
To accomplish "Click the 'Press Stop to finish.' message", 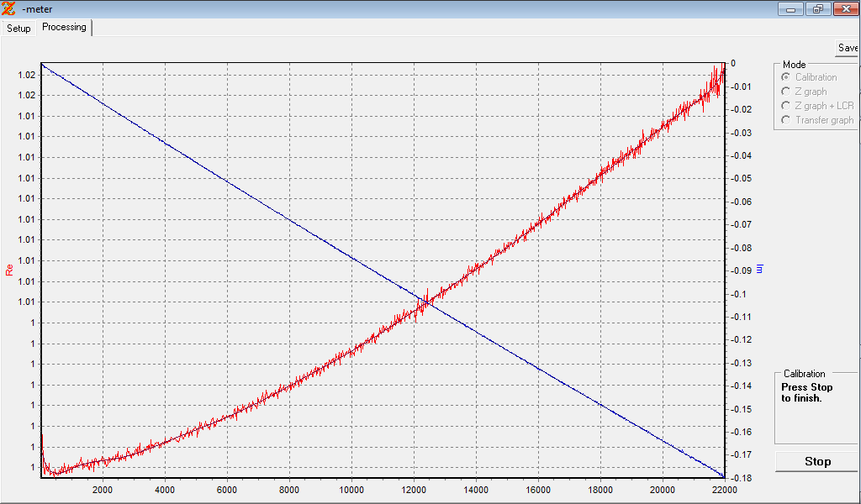I will [x=806, y=392].
